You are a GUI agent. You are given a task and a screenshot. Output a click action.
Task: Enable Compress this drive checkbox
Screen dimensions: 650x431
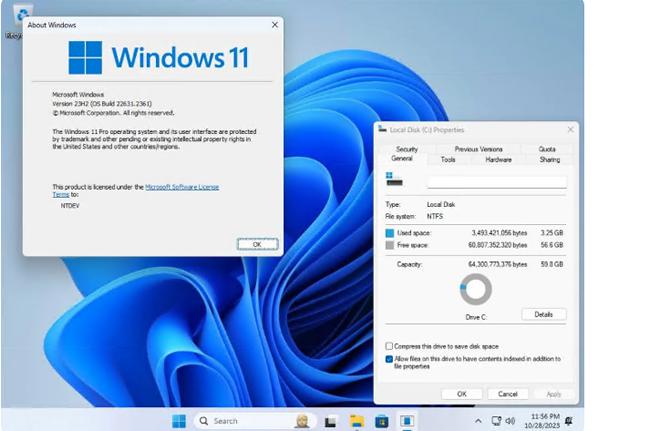[389, 346]
